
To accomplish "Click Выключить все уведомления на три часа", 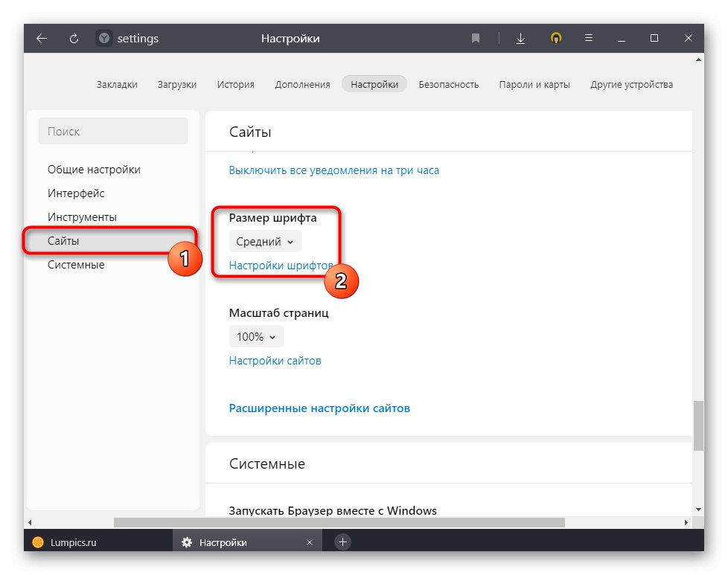I will (x=334, y=170).
